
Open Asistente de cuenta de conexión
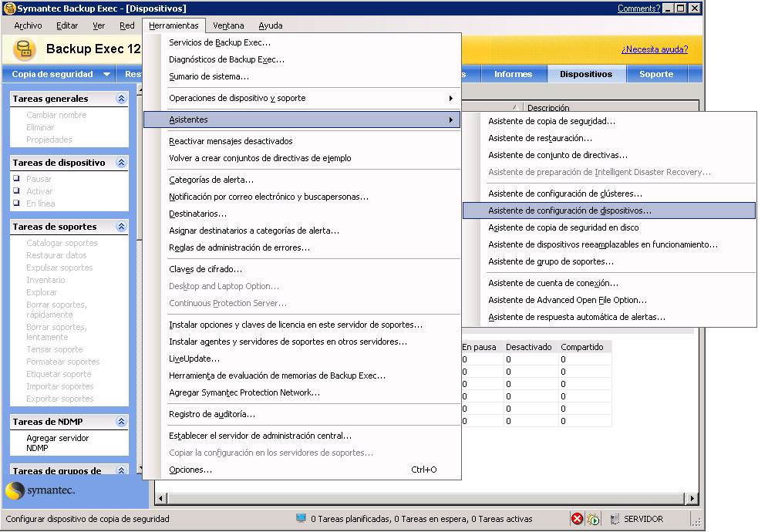(609, 283)
